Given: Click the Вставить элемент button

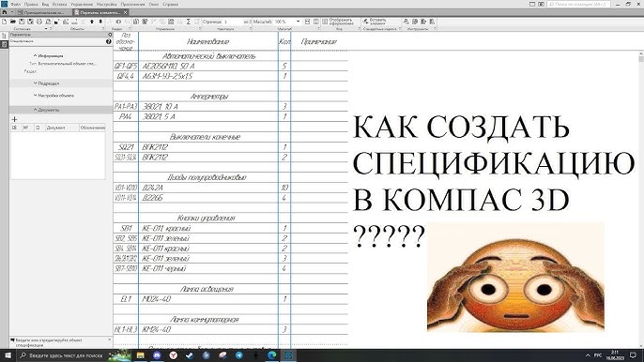Looking at the screenshot, I should 375,22.
